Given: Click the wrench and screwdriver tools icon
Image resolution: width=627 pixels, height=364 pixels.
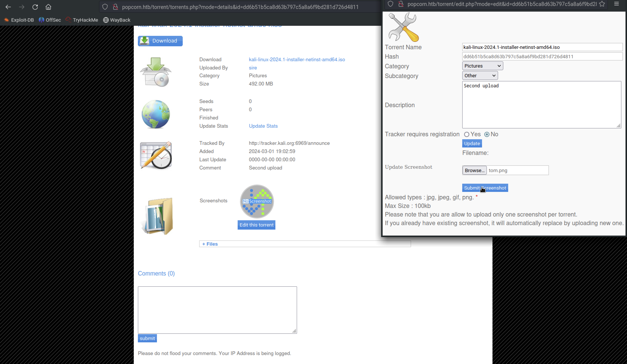Looking at the screenshot, I should coord(403,27).
